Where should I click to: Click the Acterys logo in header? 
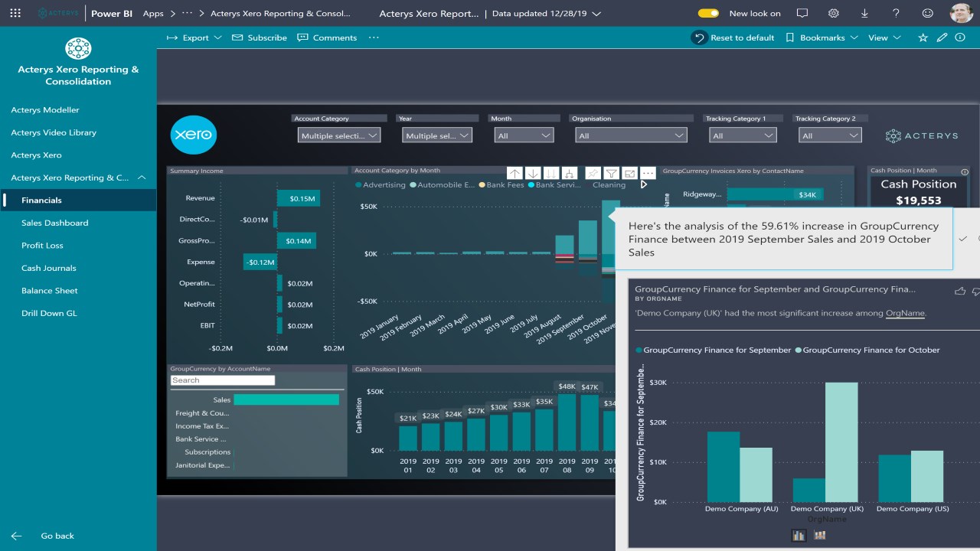click(x=57, y=13)
